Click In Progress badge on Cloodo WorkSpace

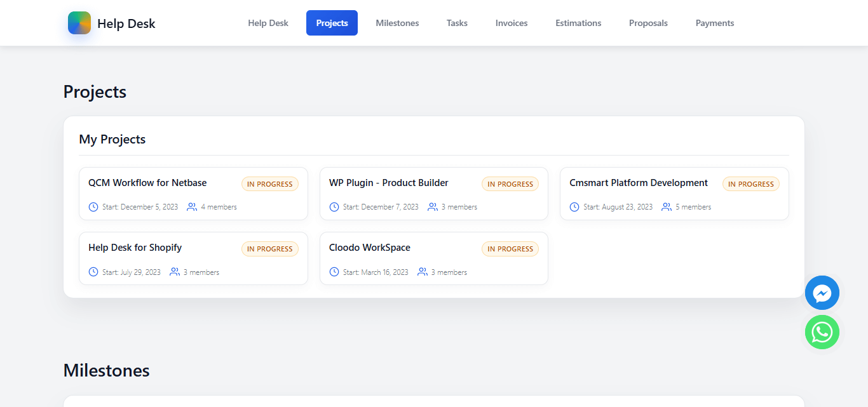[510, 249]
